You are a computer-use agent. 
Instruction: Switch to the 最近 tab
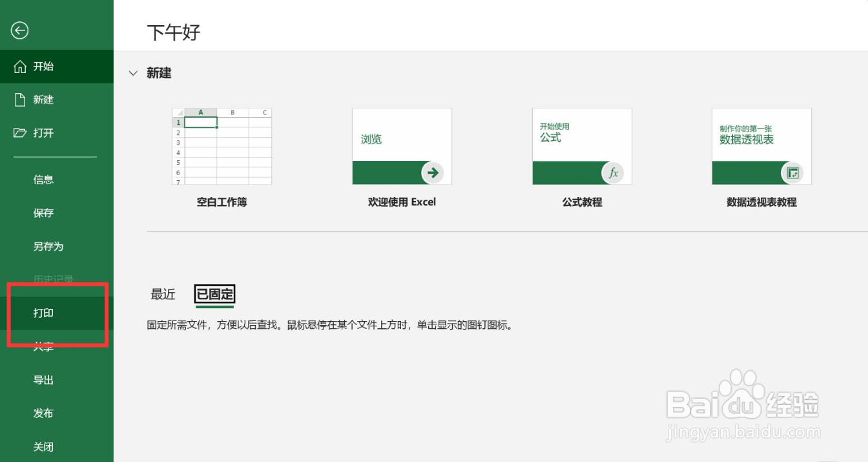(x=163, y=295)
